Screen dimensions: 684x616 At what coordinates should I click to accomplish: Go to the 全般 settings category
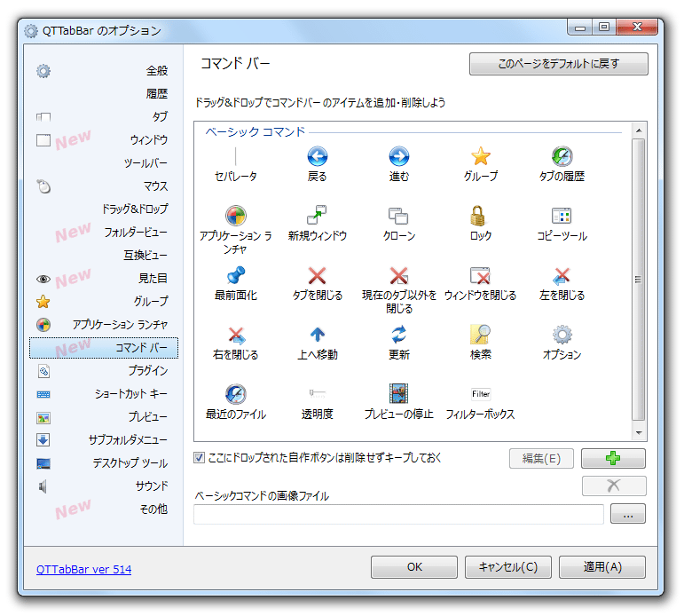click(157, 71)
